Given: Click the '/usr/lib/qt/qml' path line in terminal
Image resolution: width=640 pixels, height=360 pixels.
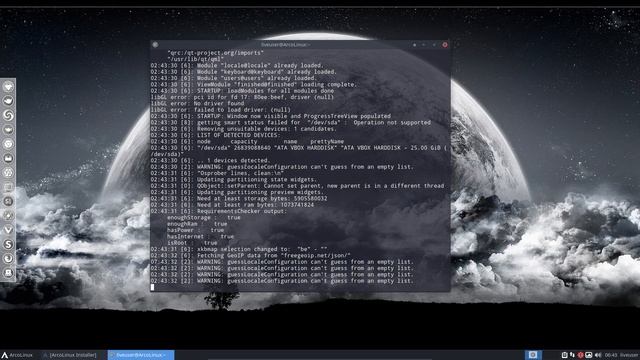Looking at the screenshot, I should click(196, 59).
